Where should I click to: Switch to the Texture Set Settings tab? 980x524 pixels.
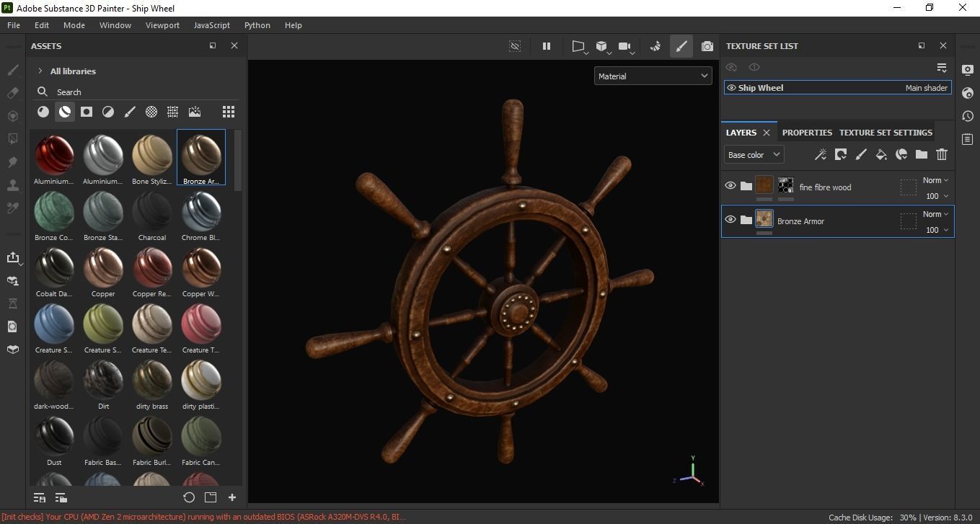(x=886, y=133)
